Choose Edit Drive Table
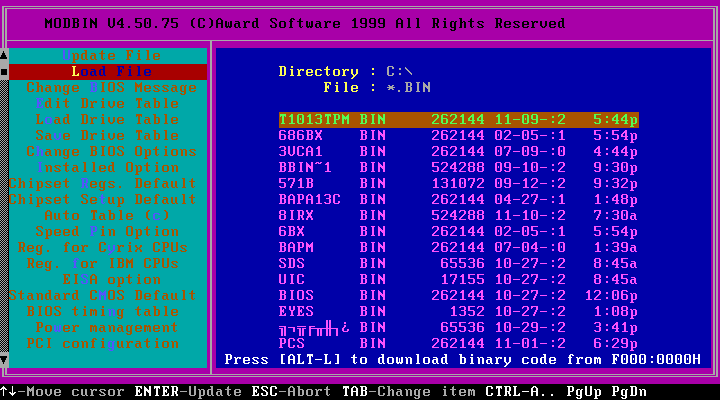The width and height of the screenshot is (720, 400). click(x=107, y=104)
